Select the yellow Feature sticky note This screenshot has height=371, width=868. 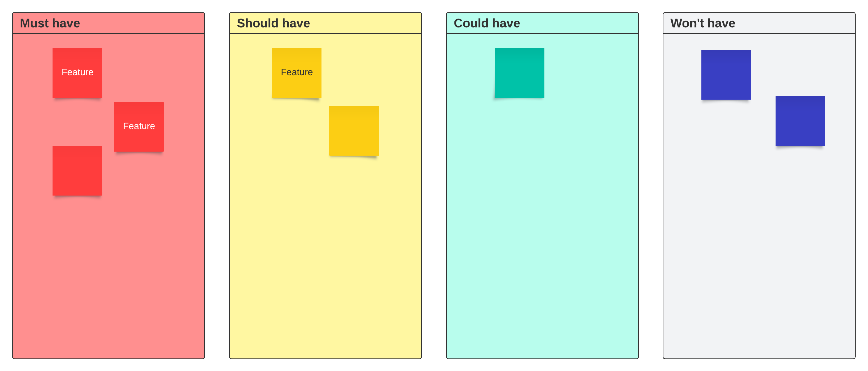tap(296, 72)
